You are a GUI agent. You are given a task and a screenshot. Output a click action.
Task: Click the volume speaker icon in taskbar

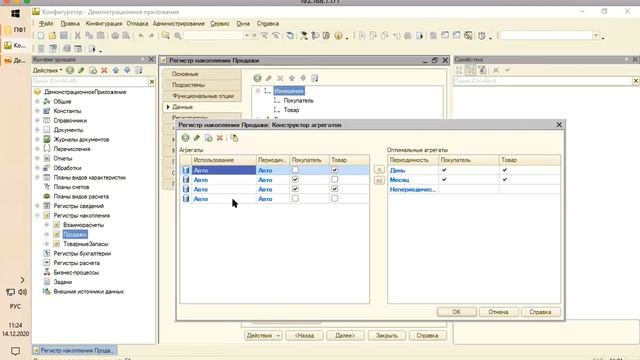[22, 292]
